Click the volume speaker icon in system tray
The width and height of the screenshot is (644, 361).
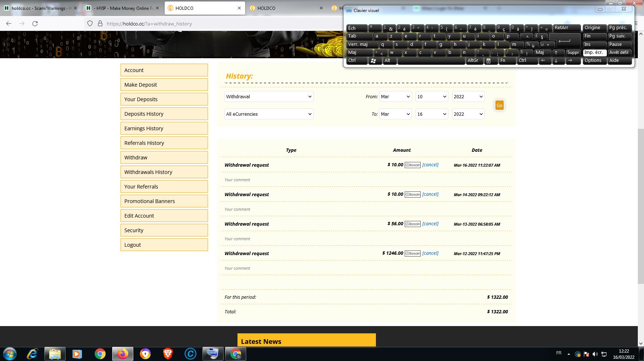pos(595,354)
